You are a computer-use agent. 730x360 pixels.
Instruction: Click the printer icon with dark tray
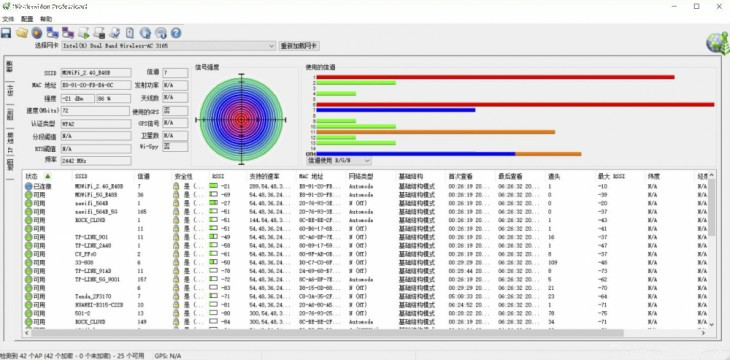tap(99, 33)
